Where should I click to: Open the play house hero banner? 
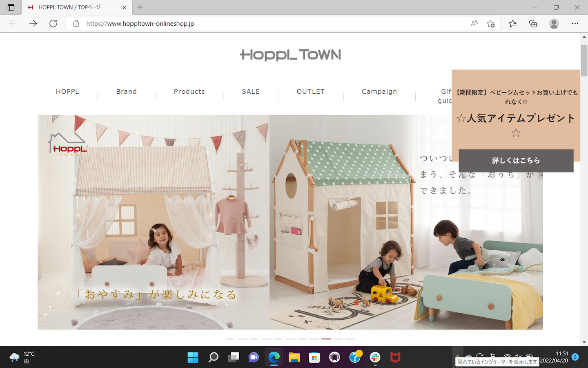point(290,222)
